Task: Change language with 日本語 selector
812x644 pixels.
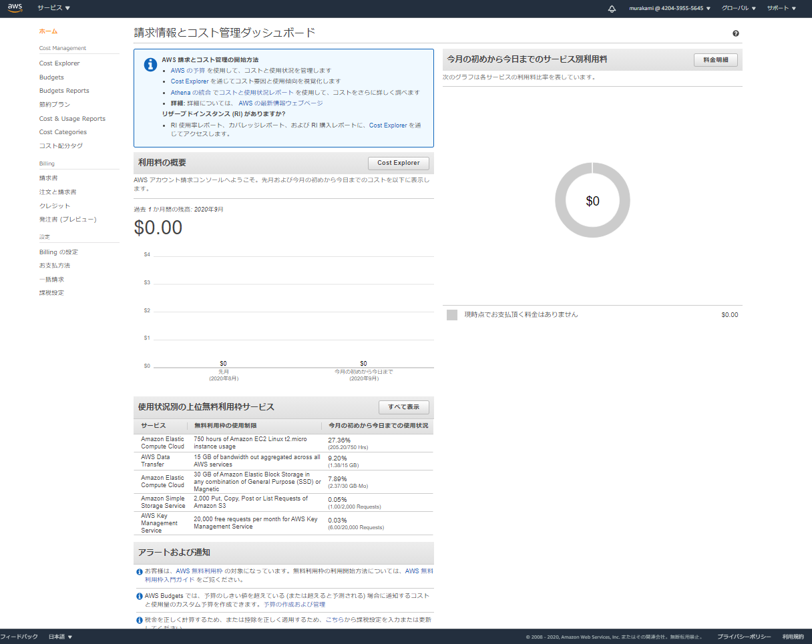Action: pos(60,637)
